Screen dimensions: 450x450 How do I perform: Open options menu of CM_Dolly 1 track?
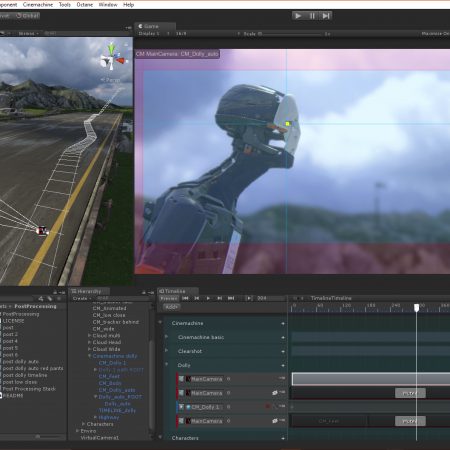[x=282, y=406]
